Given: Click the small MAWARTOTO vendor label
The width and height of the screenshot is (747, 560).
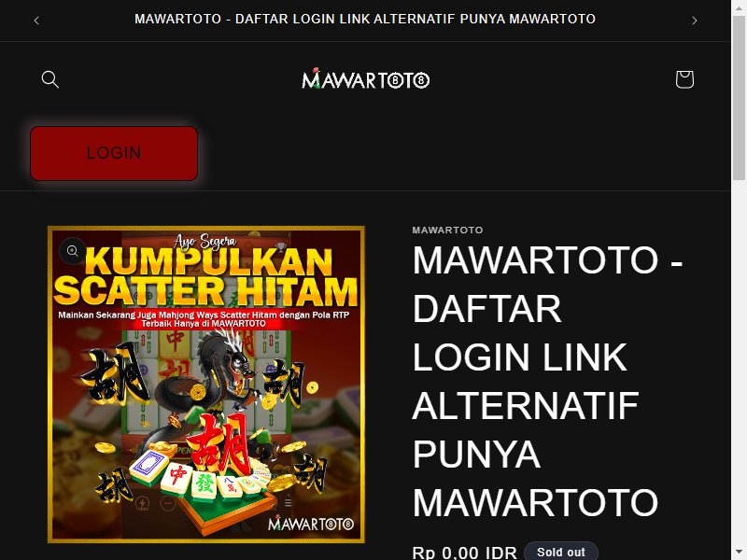Looking at the screenshot, I should click(x=447, y=230).
